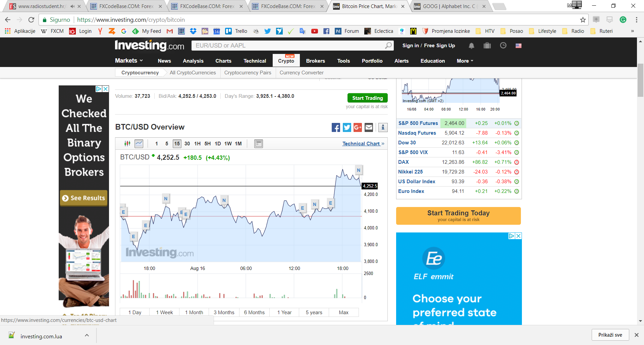Screen dimensions: 644x345
Task: Open the alerts bell icon
Action: tap(471, 46)
